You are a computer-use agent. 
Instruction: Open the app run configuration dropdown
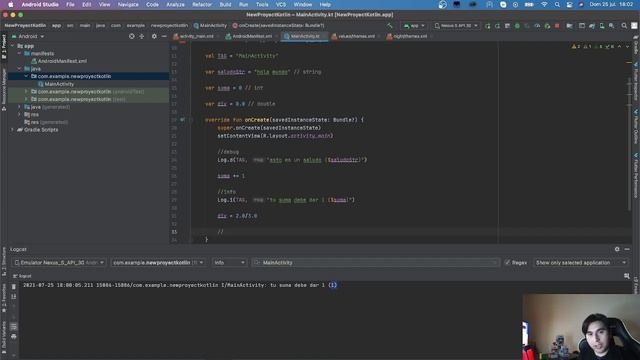(x=414, y=25)
